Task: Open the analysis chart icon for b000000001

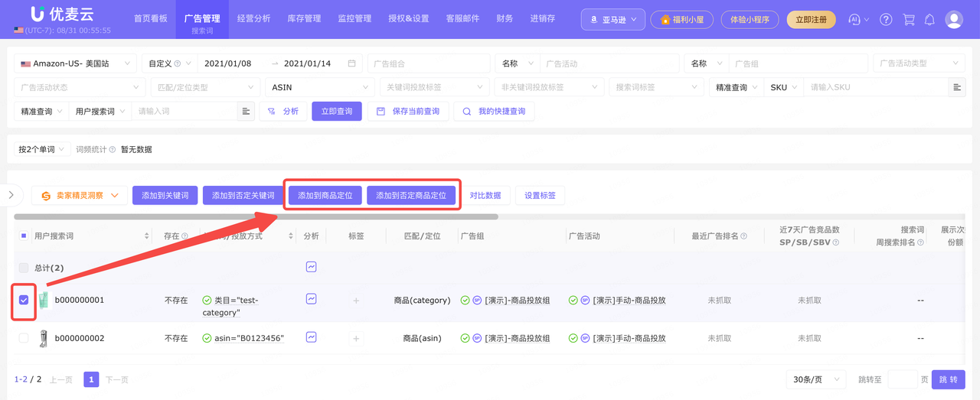Action: pos(311,299)
